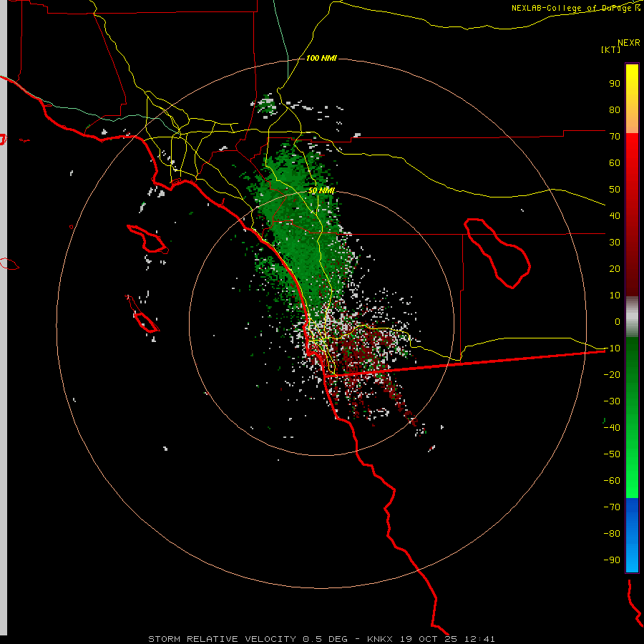Click the positive 10 value on the scale
Image resolution: width=644 pixels, height=644 pixels.
click(615, 296)
